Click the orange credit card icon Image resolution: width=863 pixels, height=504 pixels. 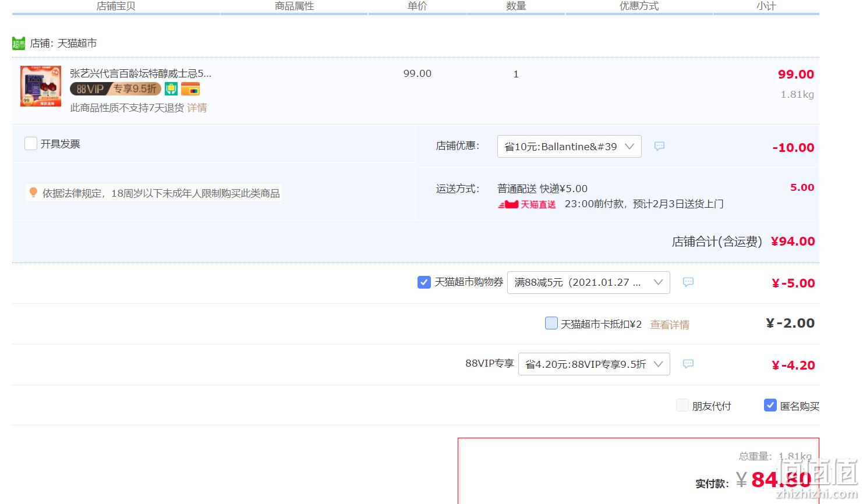190,89
